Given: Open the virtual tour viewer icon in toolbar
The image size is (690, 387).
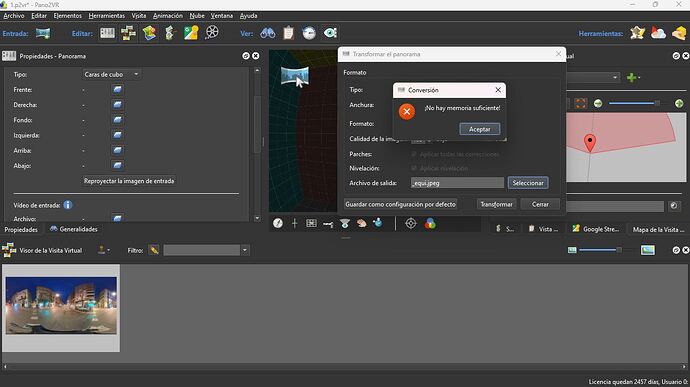Looking at the screenshot, I should click(128, 33).
